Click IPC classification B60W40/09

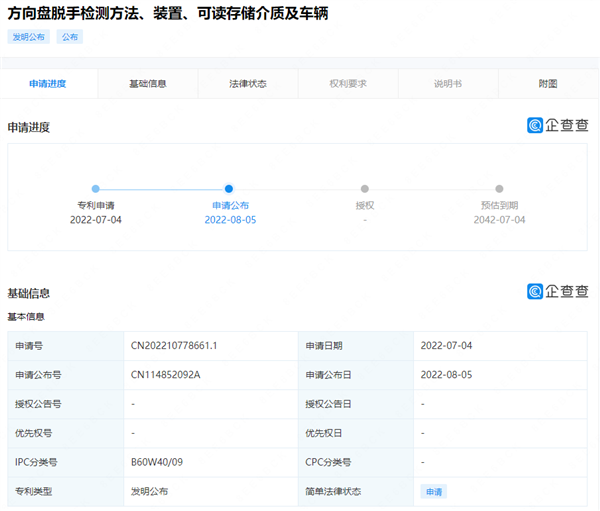pos(157,462)
